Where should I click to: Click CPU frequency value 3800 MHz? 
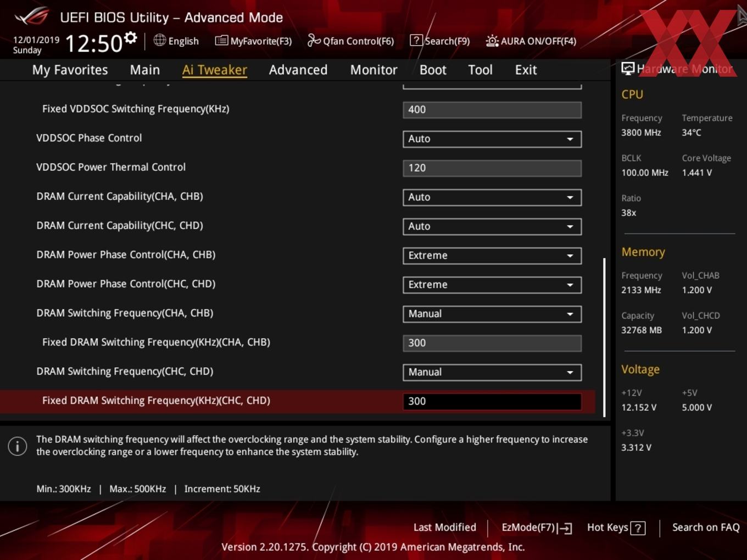click(641, 132)
